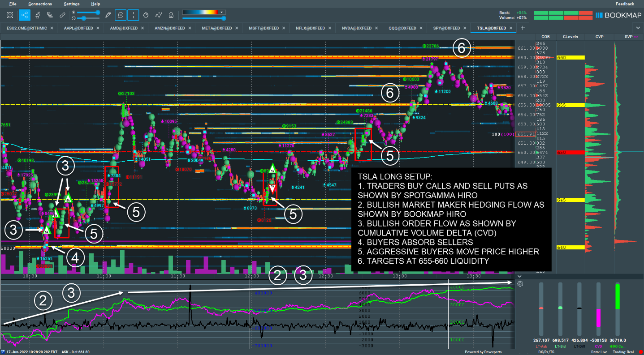Open the File menu
644x355 pixels.
coord(13,4)
